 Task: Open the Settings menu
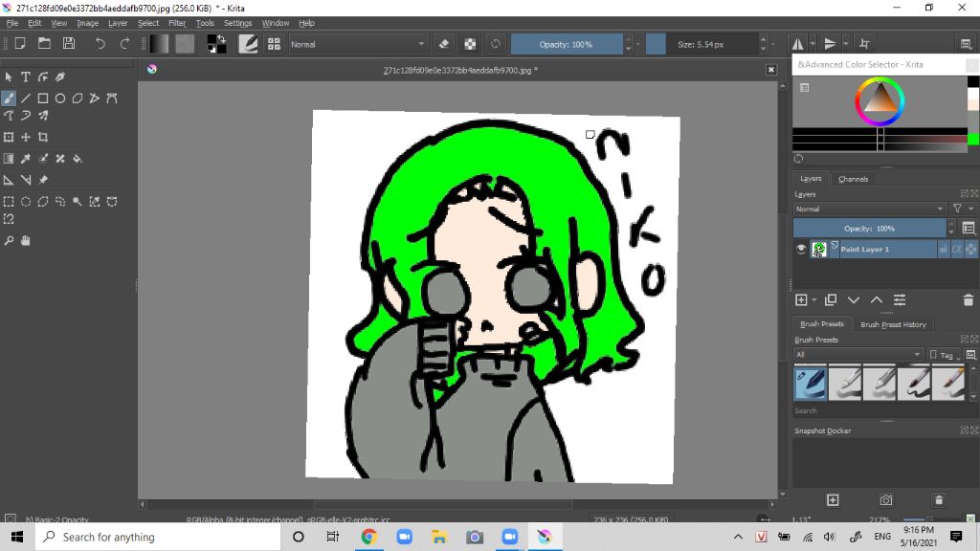pyautogui.click(x=237, y=23)
